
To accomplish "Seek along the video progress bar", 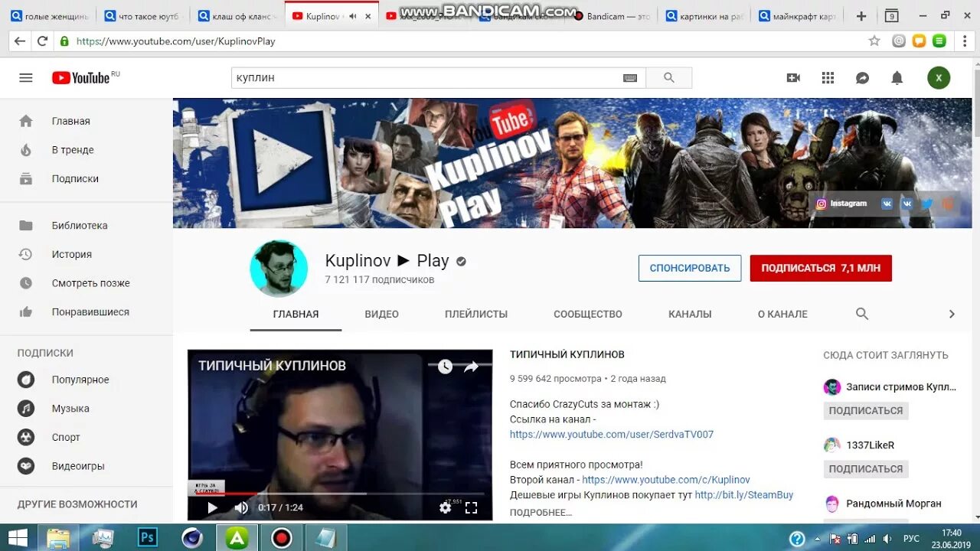I will pos(340,494).
